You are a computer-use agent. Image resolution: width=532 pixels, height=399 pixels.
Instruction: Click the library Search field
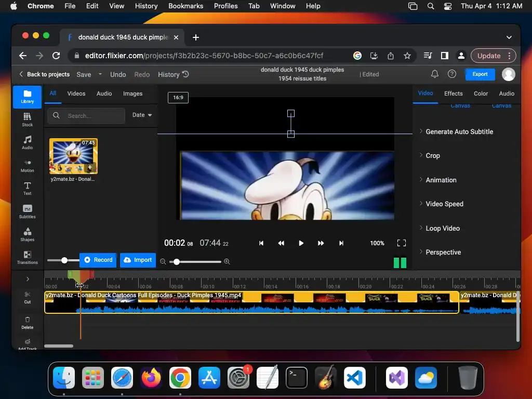click(86, 116)
